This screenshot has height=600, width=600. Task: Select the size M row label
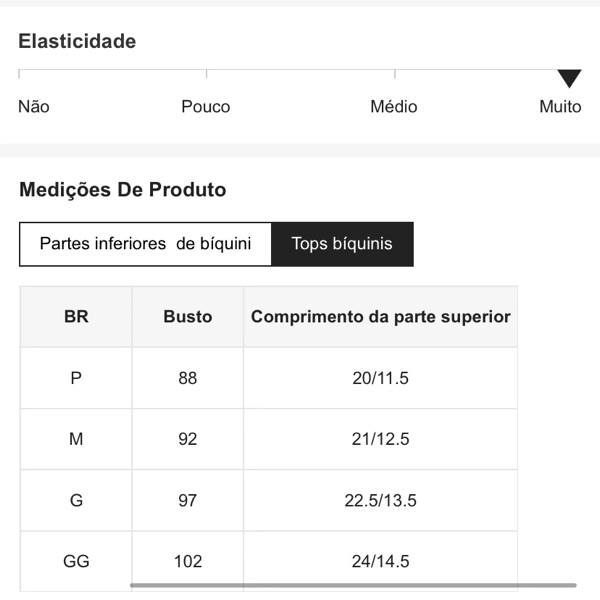76,439
